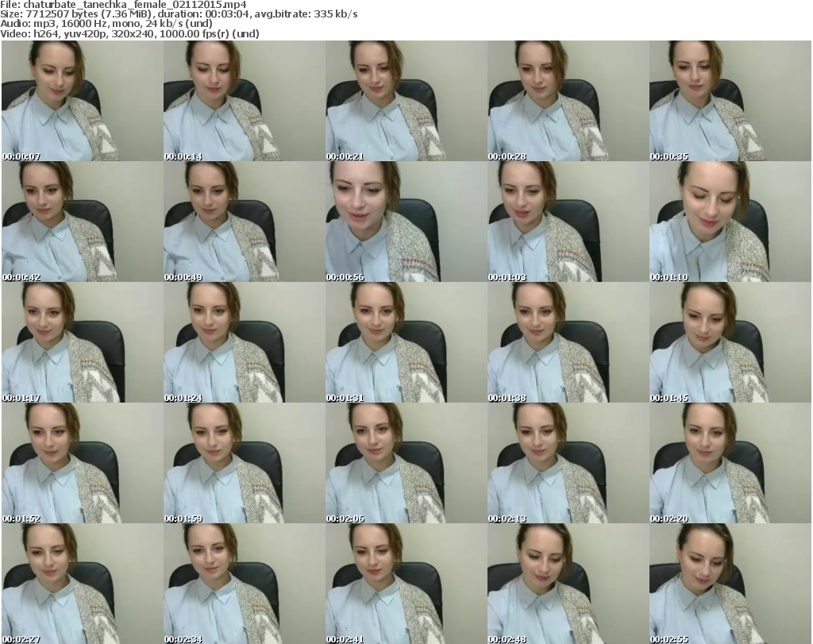Select the thumbnail stamped 00:01:45
Screen dimensions: 813x644
pyautogui.click(x=730, y=342)
